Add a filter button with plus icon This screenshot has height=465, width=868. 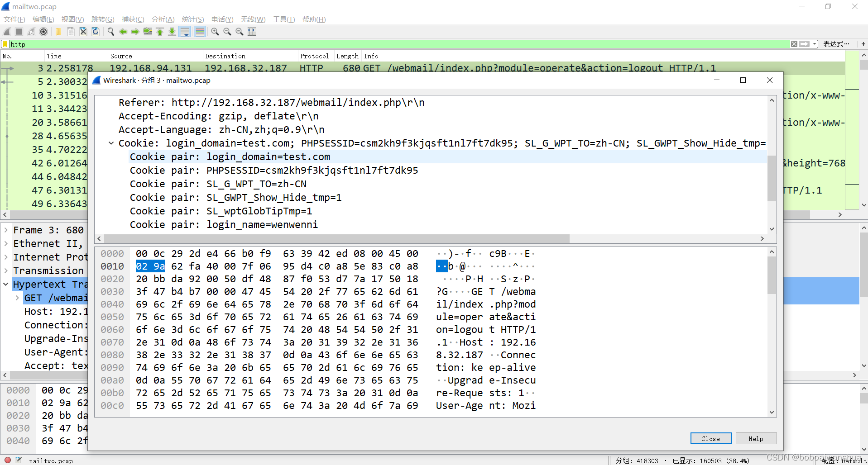tap(863, 44)
